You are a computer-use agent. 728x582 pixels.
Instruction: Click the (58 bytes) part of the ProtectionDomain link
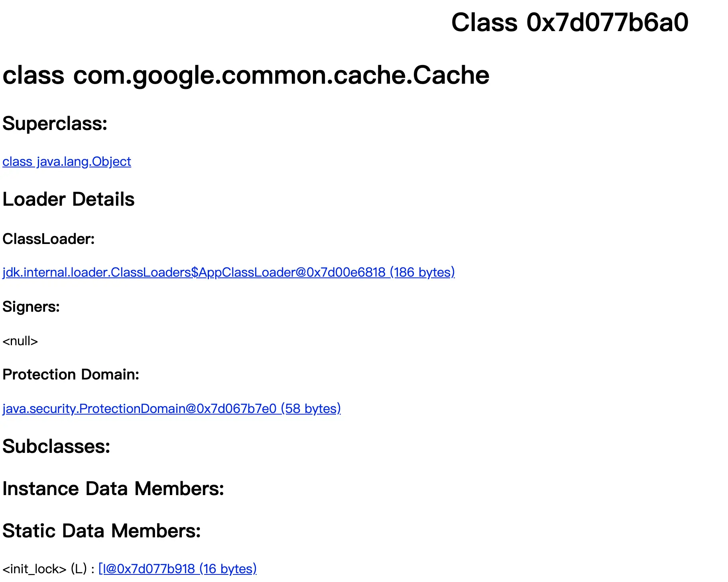point(311,409)
